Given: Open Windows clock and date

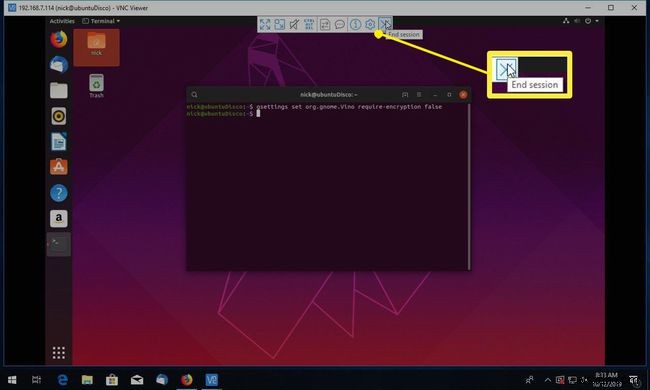Looking at the screenshot, I should pos(607,380).
